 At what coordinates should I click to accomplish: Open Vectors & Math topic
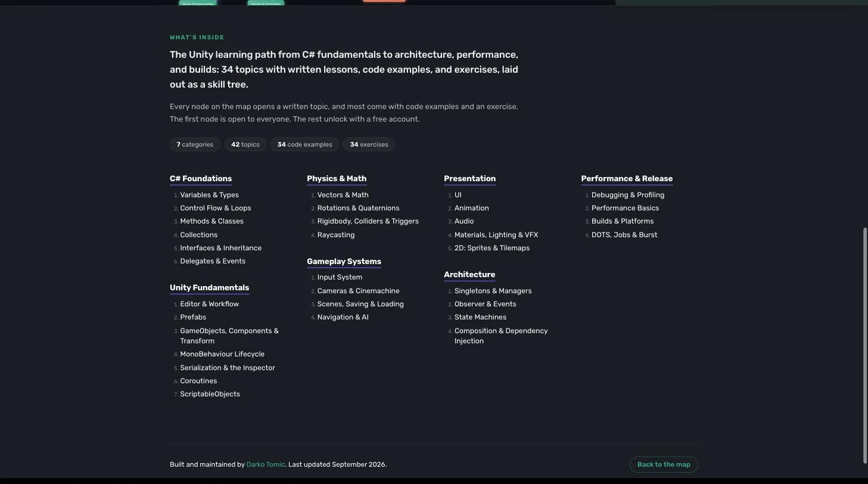[x=343, y=195]
